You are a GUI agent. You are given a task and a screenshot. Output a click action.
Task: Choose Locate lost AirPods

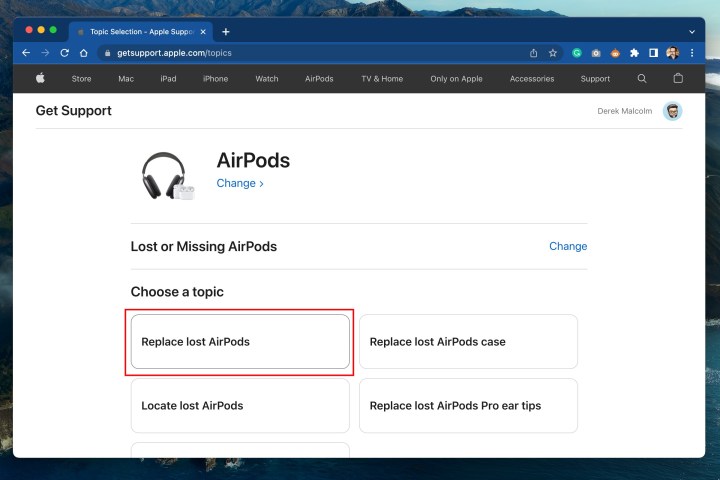click(240, 405)
